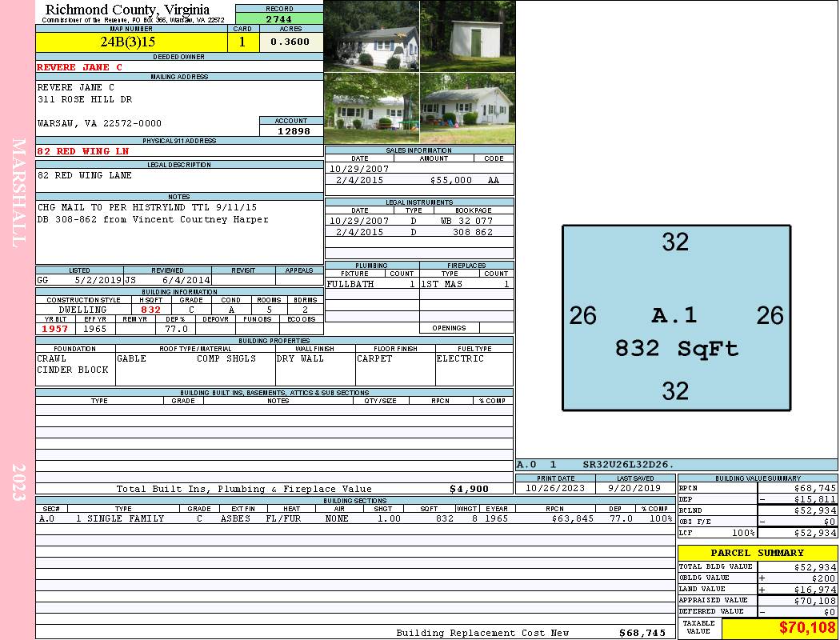Select the bottom-left house front photo
This screenshot has width=840, height=640.
point(372,108)
